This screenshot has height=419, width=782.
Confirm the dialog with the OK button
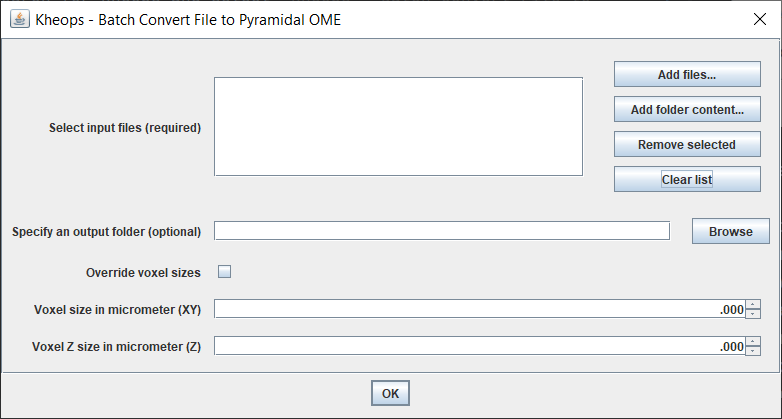click(x=390, y=393)
